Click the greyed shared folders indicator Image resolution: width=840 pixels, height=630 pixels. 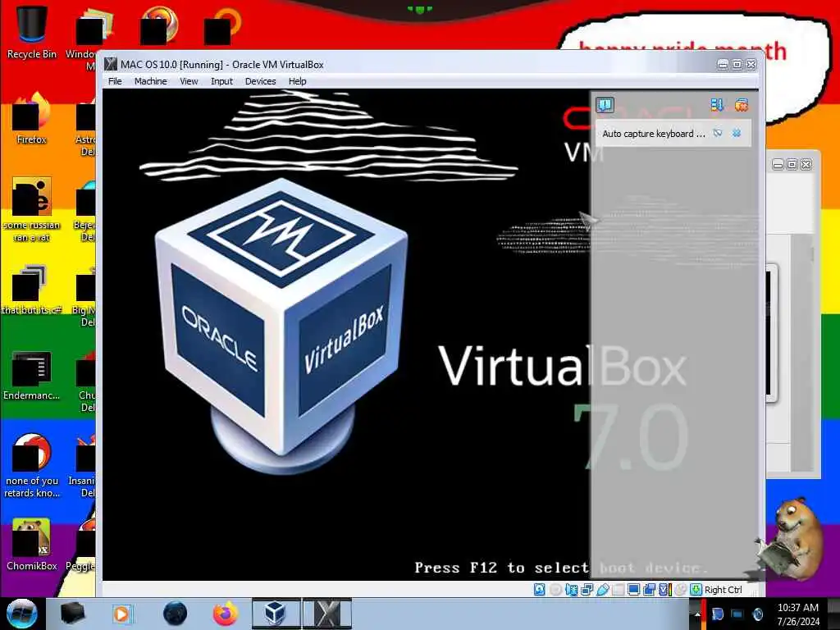[619, 590]
